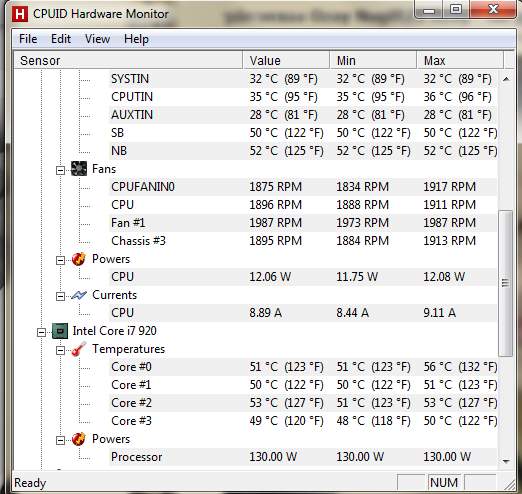The image size is (522, 494).
Task: Open the View menu
Action: 97,39
